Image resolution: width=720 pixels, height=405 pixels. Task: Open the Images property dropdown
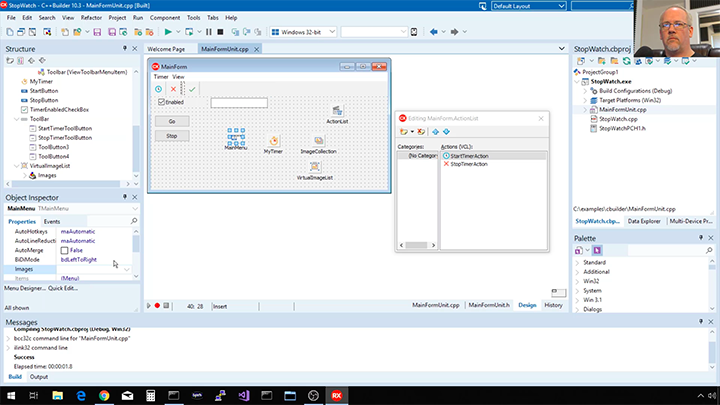tap(126, 270)
